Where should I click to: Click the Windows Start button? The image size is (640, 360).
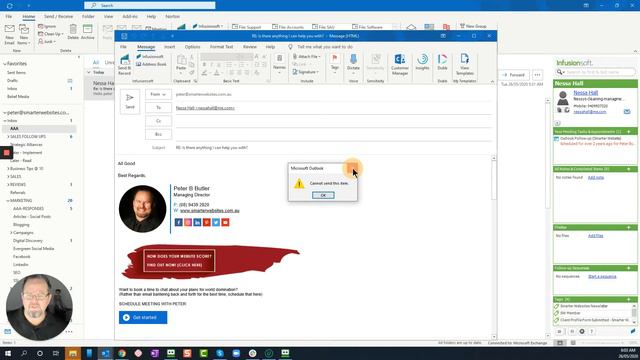click(x=7, y=353)
